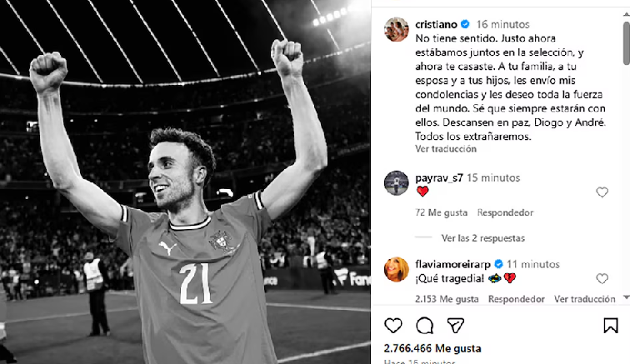Reply to payrav_s7 with Responder
The height and width of the screenshot is (364, 630).
(505, 212)
